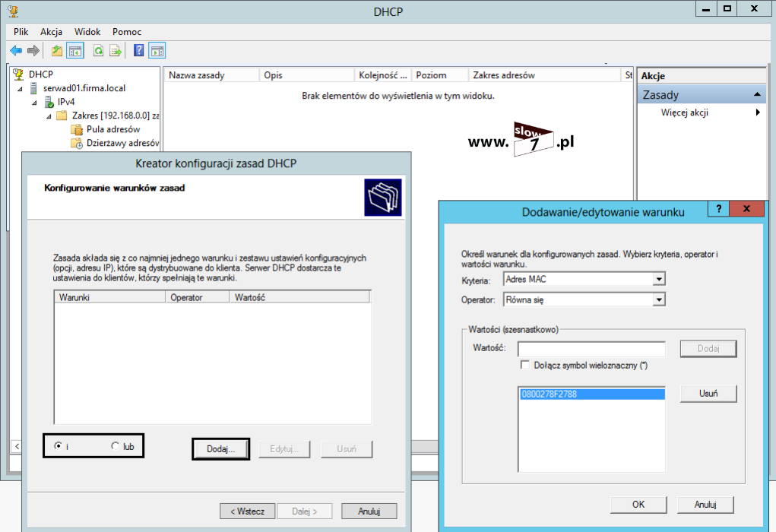Open the Operator dropdown list
The image size is (776, 532).
pyautogui.click(x=658, y=300)
